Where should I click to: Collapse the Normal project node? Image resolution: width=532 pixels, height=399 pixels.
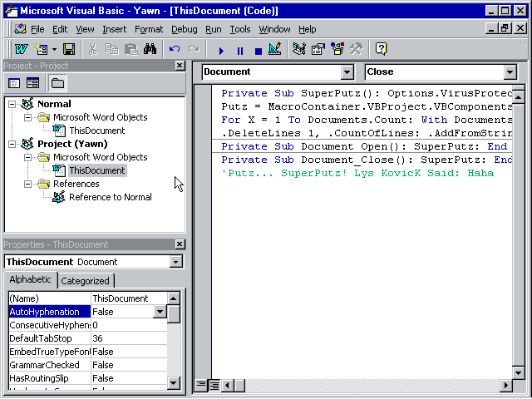coord(12,104)
